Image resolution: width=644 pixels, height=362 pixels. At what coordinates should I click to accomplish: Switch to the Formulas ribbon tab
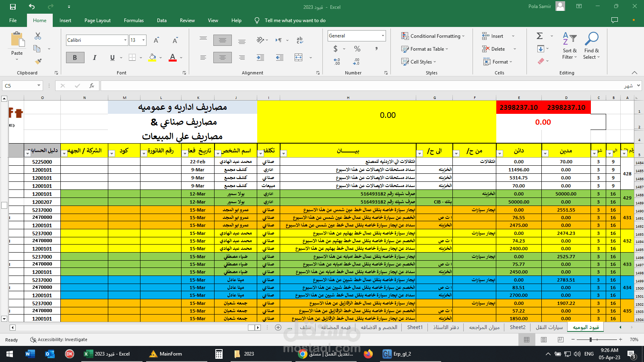(134, 20)
